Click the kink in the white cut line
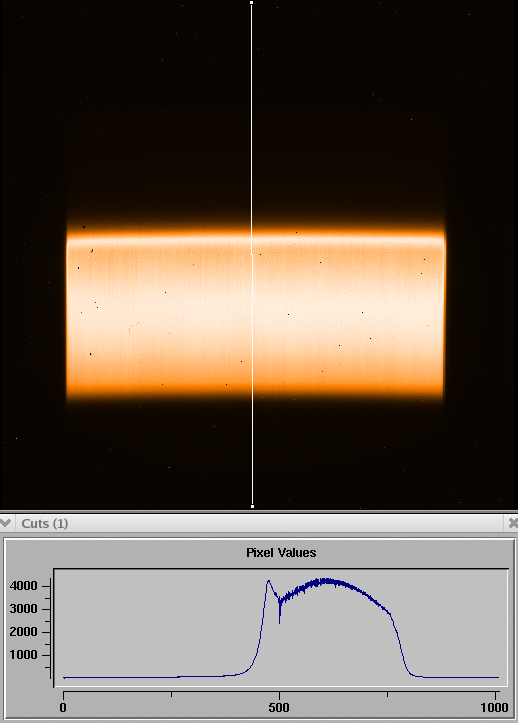This screenshot has height=723, width=518. tap(252, 254)
